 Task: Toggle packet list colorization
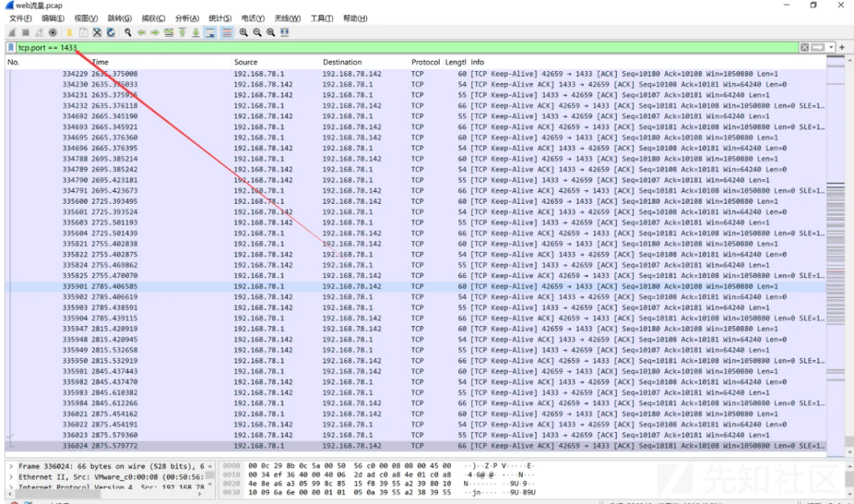pyautogui.click(x=227, y=32)
